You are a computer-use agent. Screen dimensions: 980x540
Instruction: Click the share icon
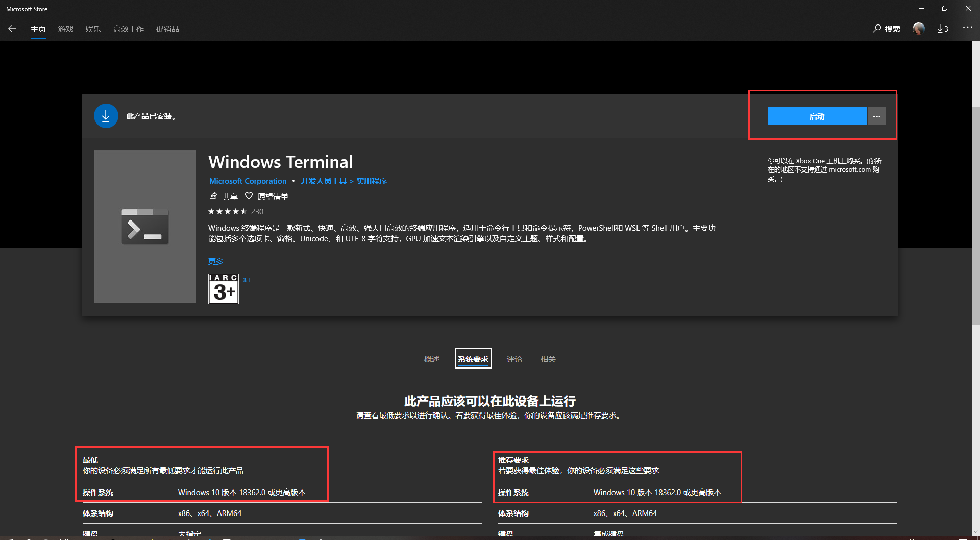point(213,196)
